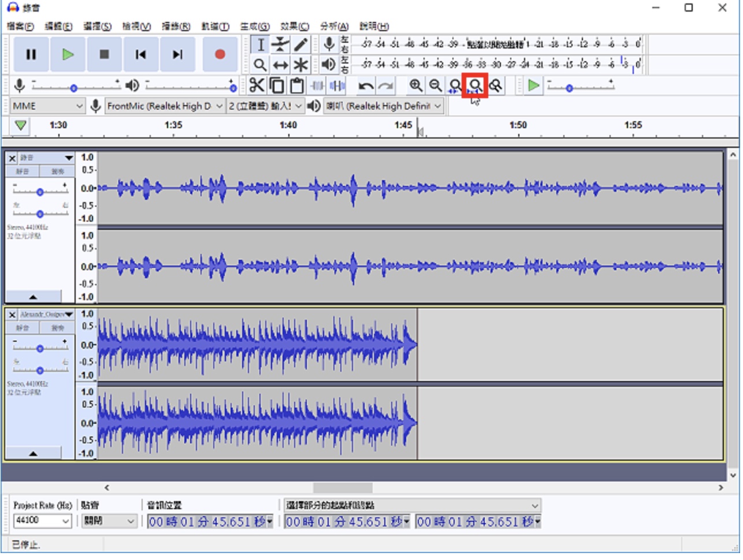
Task: Open the 喇叭 playback device dropdown
Action: coord(383,106)
